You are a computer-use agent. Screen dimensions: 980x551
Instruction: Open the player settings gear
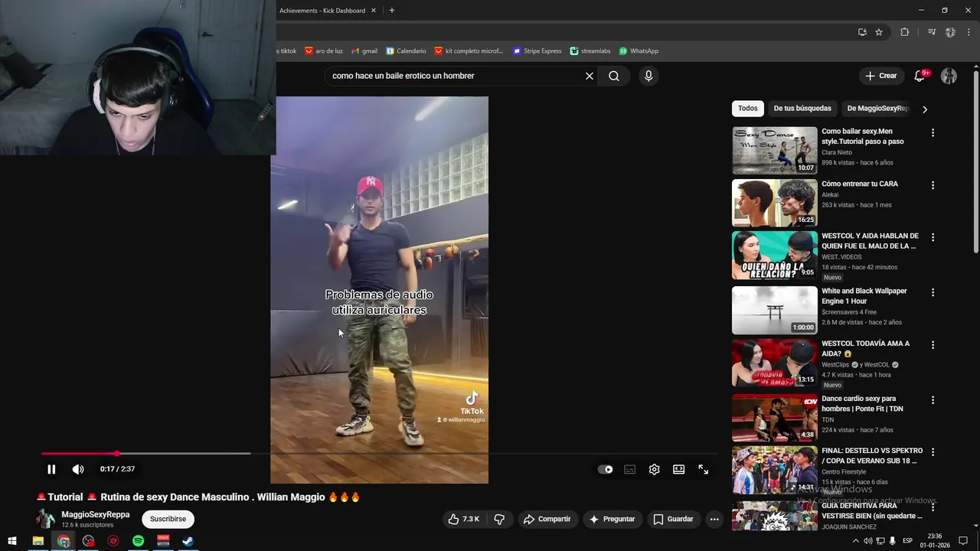(654, 470)
